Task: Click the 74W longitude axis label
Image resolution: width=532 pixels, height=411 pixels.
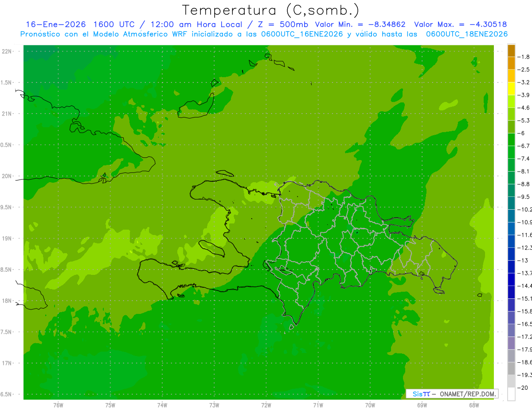Action: 162,405
